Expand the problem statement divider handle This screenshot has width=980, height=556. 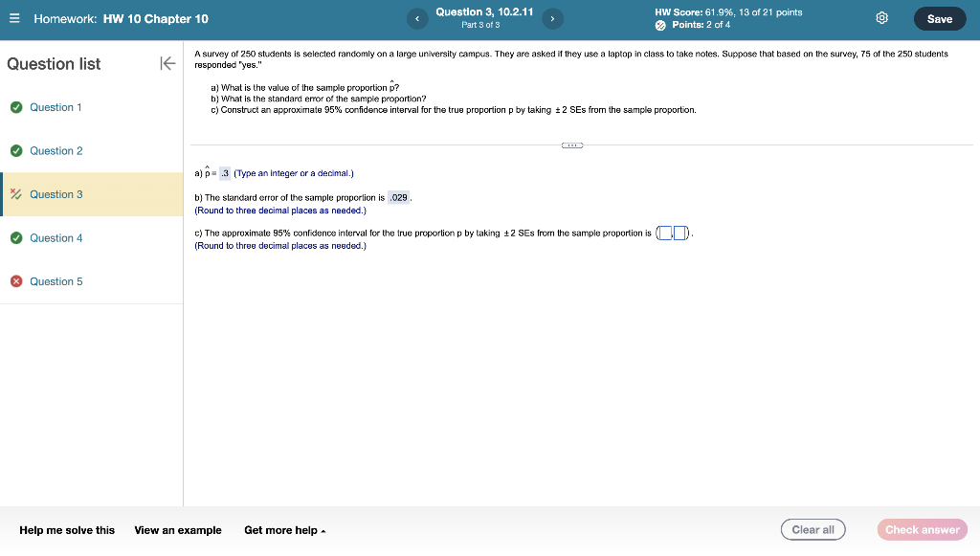coord(572,145)
